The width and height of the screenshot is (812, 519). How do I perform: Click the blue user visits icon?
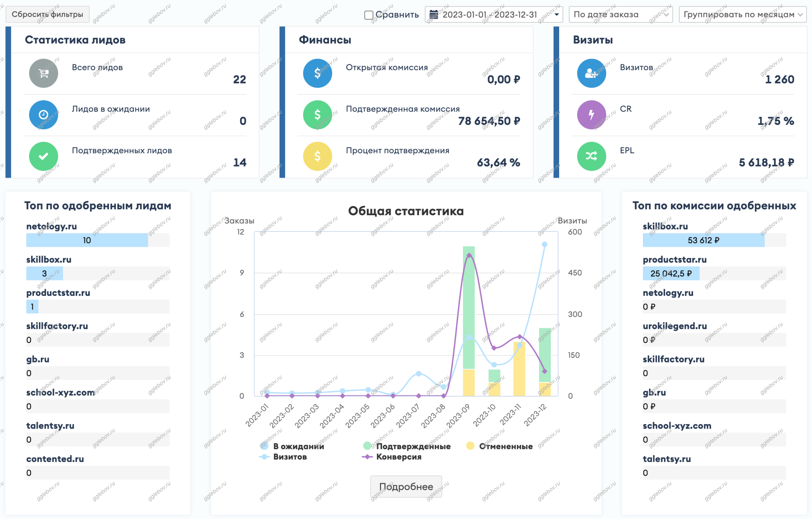point(591,73)
